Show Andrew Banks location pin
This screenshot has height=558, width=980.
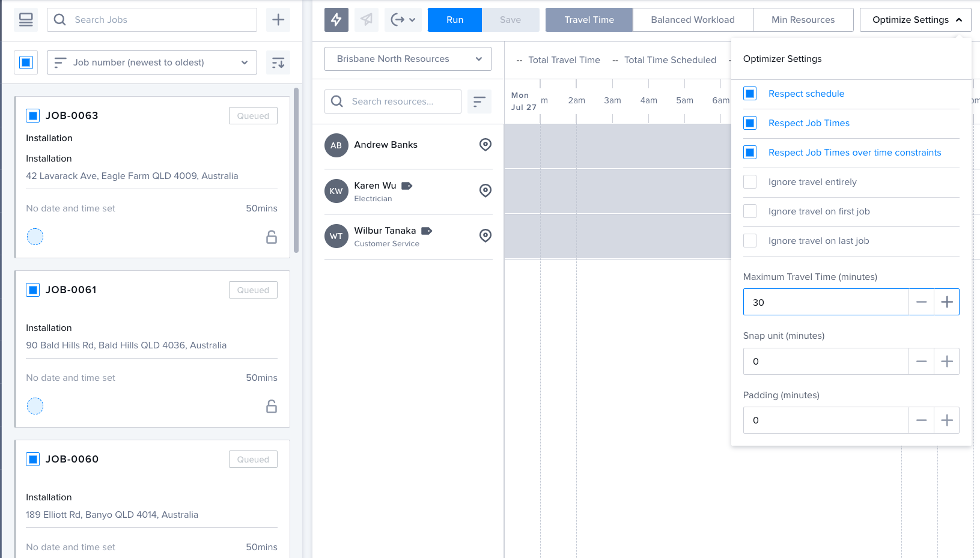click(485, 145)
